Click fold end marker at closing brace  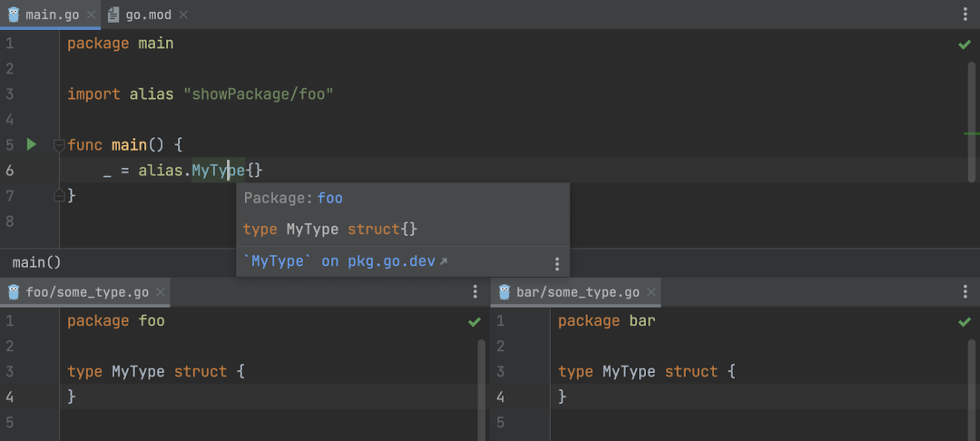tap(59, 195)
